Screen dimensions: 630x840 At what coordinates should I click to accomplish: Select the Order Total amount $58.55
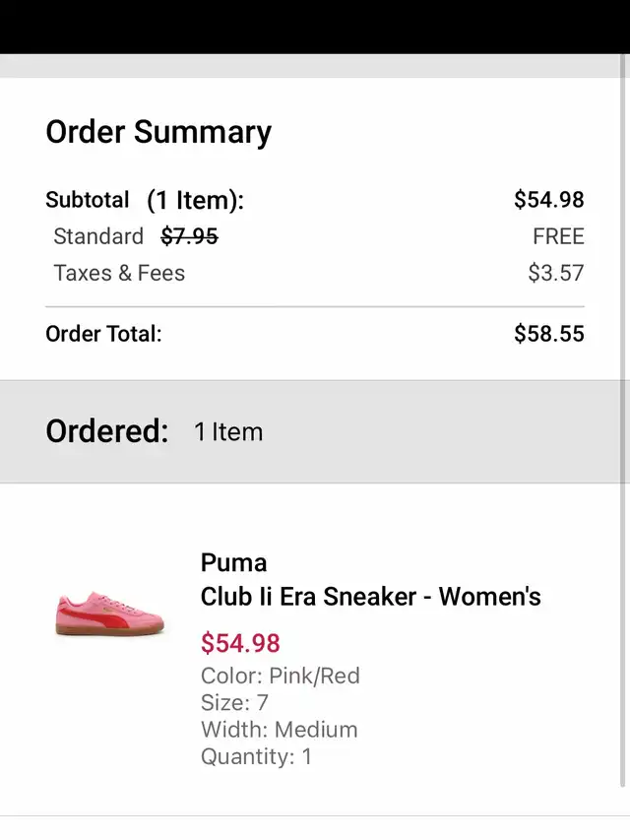(x=549, y=333)
